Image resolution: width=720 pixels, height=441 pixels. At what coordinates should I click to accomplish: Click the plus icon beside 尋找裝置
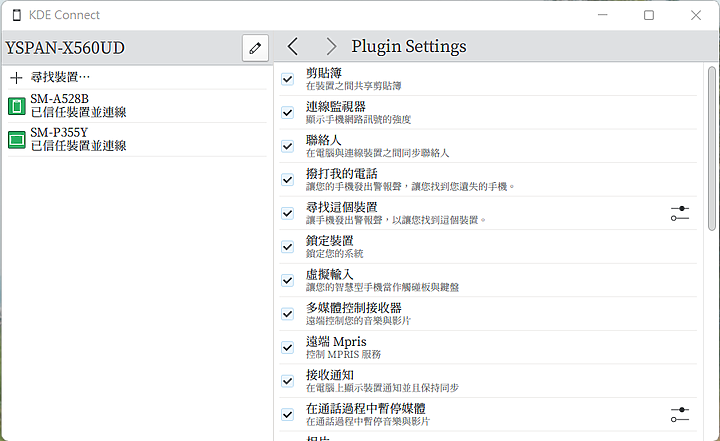(x=16, y=78)
